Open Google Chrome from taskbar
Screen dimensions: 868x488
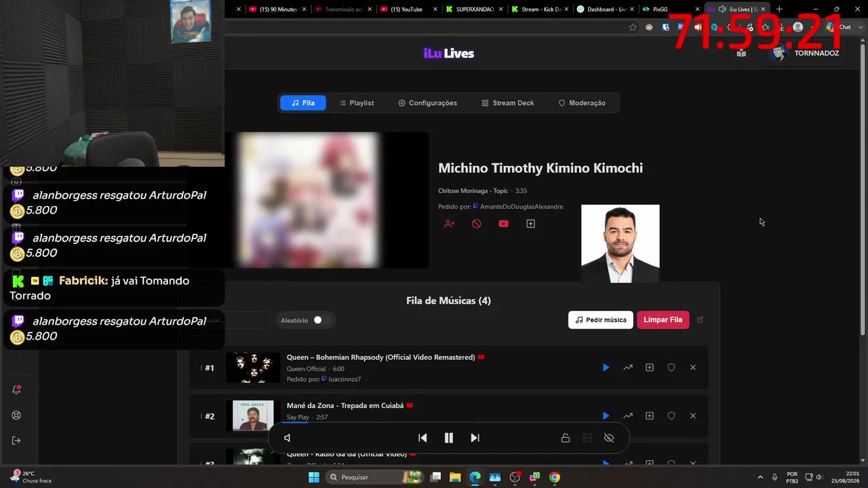coord(555,477)
